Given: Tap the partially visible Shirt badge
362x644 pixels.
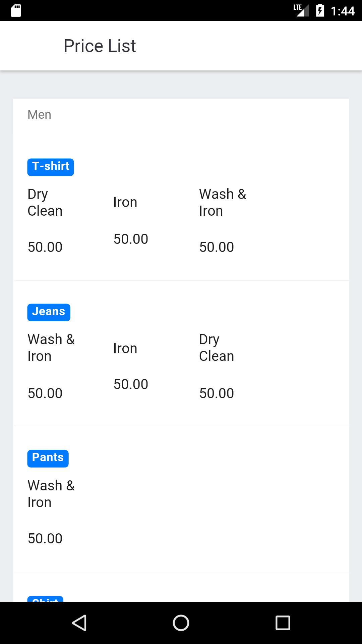Looking at the screenshot, I should tap(45, 599).
